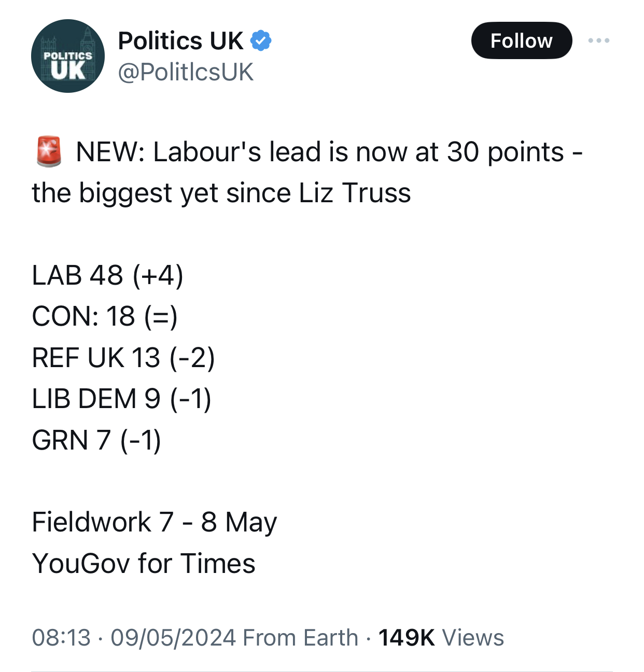Select the LAB 48 (+4) line
The image size is (644, 672).
click(x=108, y=275)
